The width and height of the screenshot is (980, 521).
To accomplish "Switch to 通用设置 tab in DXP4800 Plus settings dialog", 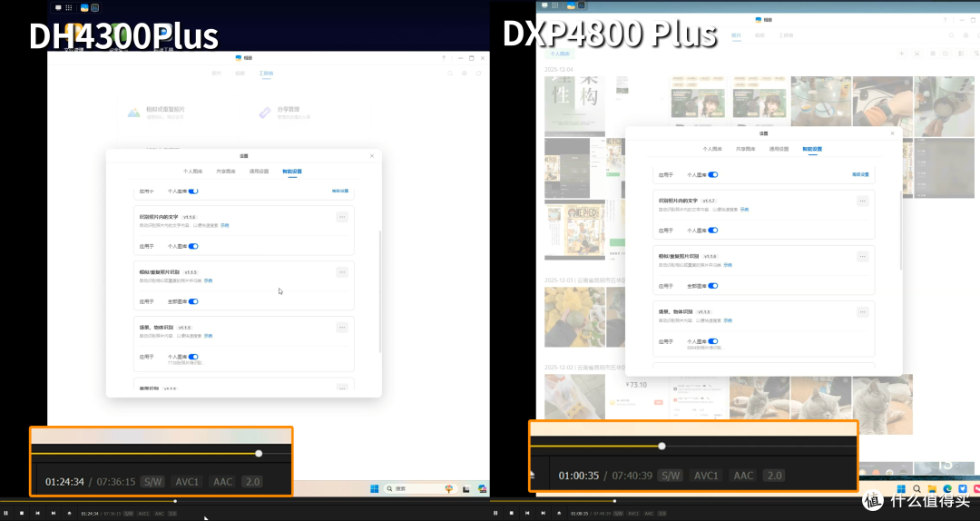I will (779, 149).
